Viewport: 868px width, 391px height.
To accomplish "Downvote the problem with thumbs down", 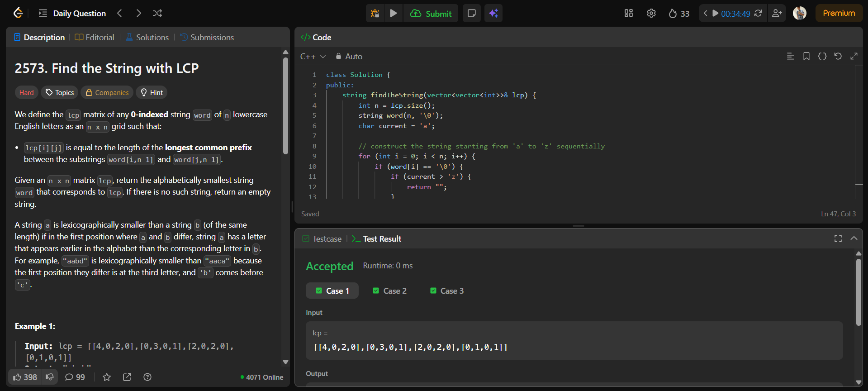I will coord(50,377).
